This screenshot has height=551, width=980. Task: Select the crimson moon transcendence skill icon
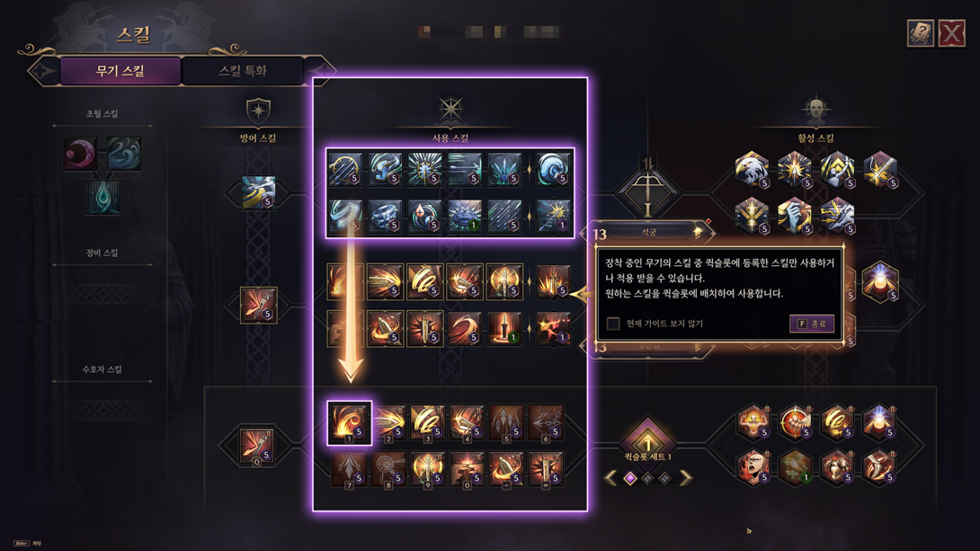tap(81, 154)
